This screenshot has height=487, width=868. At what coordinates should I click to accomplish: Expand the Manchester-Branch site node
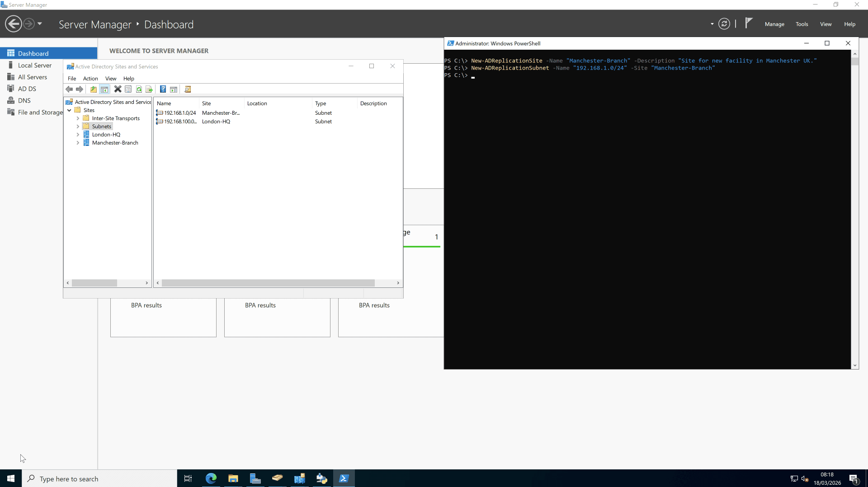click(x=78, y=143)
